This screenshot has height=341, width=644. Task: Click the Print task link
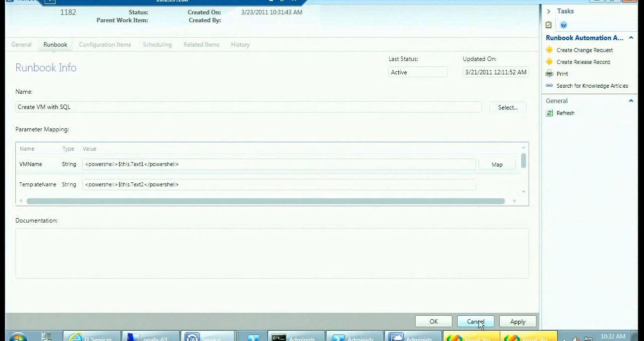coord(562,74)
